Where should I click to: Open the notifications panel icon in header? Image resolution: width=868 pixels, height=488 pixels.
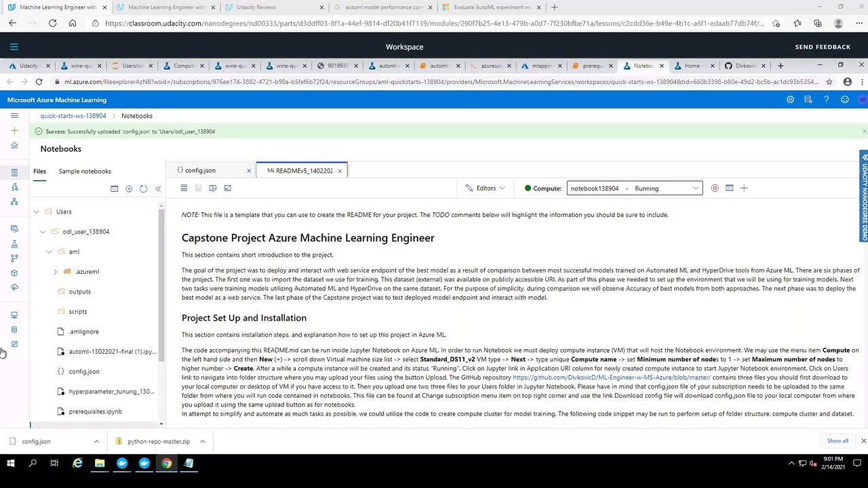(808, 99)
